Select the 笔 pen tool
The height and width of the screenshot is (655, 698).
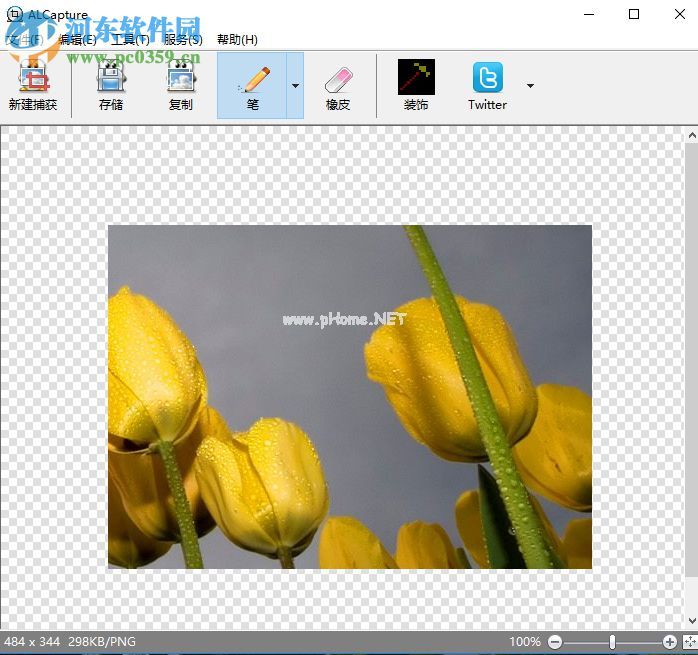click(252, 85)
